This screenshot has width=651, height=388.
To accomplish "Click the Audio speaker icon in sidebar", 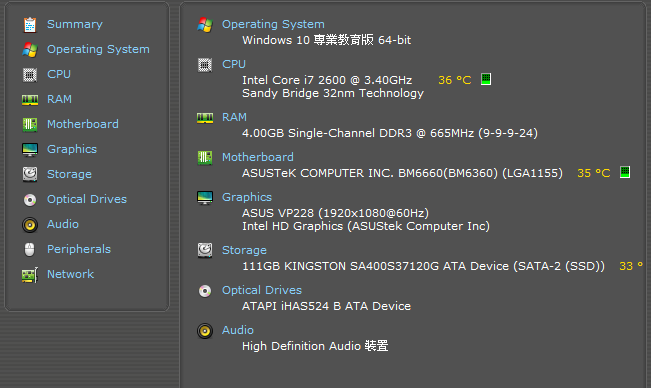I will click(x=29, y=225).
